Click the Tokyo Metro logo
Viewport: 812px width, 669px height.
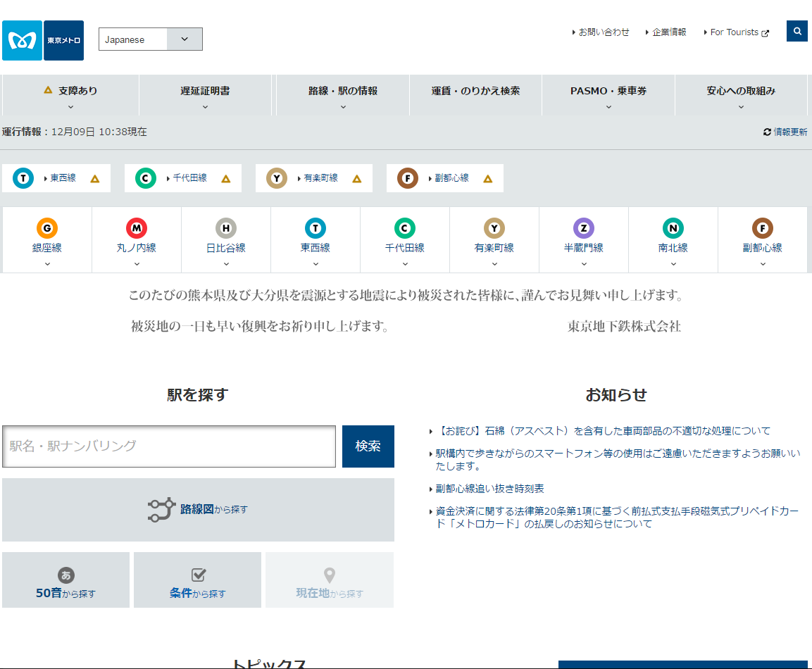pyautogui.click(x=43, y=40)
